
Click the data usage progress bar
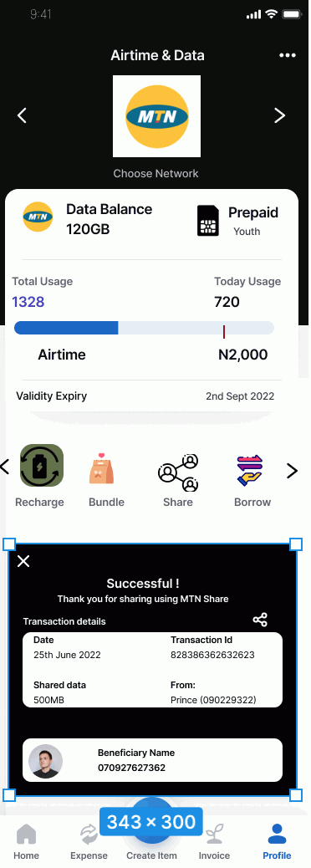[x=144, y=328]
